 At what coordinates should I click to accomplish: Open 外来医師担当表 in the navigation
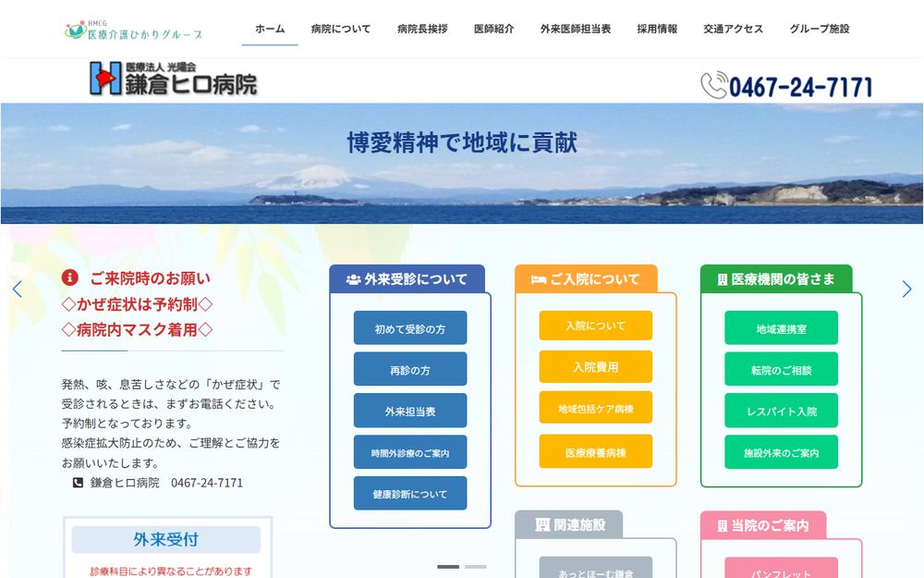tap(576, 29)
